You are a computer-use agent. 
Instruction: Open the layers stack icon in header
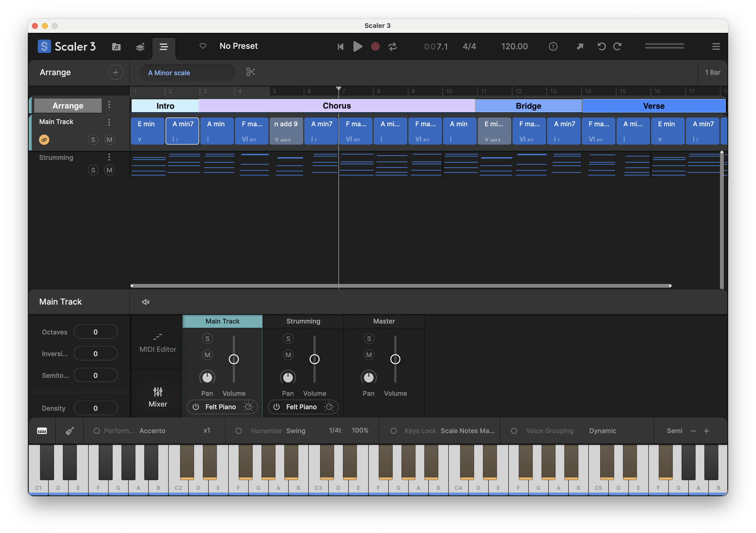pyautogui.click(x=140, y=47)
